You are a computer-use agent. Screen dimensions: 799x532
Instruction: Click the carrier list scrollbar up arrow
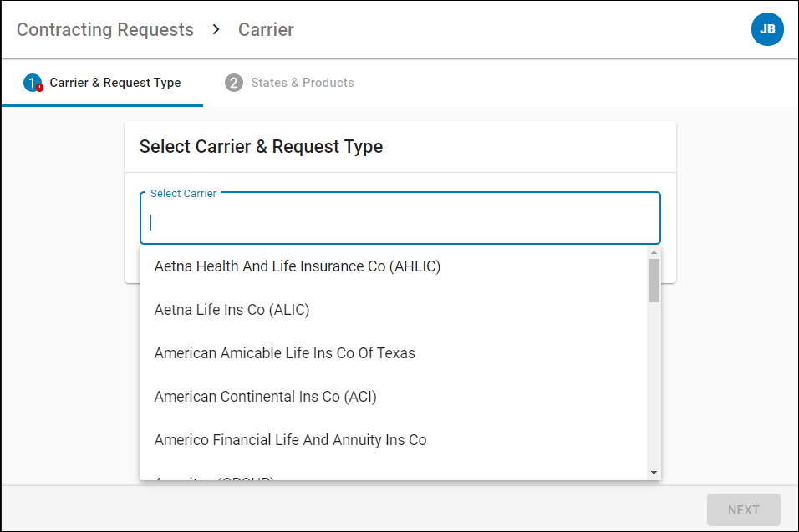pyautogui.click(x=654, y=252)
